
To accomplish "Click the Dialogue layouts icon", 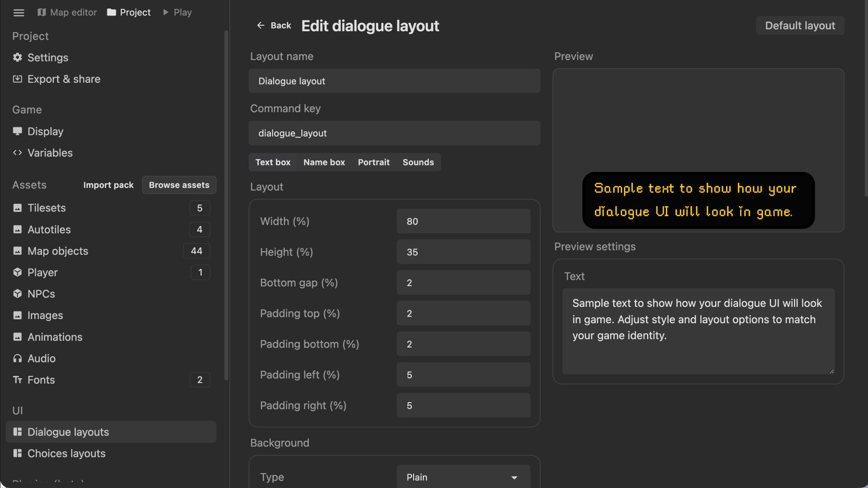I will pos(17,432).
